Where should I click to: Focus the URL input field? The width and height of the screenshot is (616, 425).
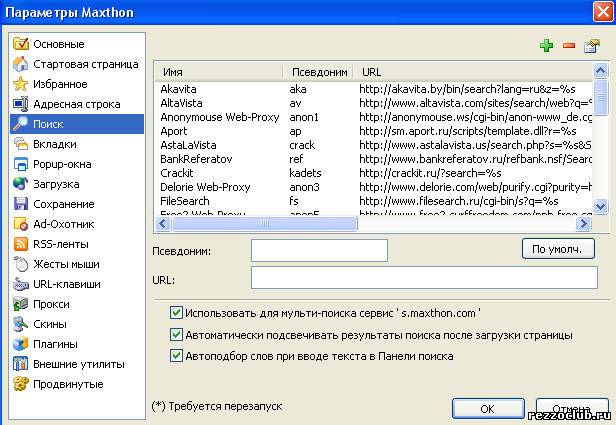(424, 277)
